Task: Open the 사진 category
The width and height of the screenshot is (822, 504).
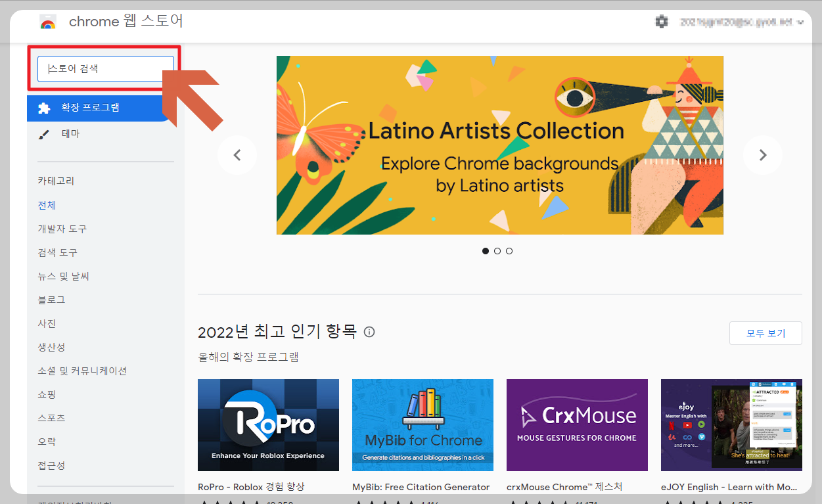Action: tap(47, 323)
